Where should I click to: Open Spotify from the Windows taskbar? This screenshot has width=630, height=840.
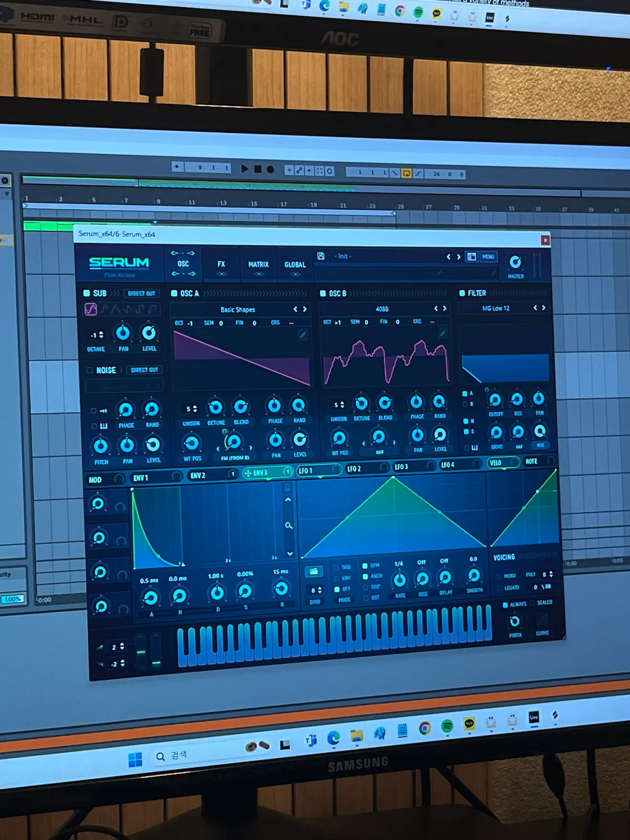point(447,726)
